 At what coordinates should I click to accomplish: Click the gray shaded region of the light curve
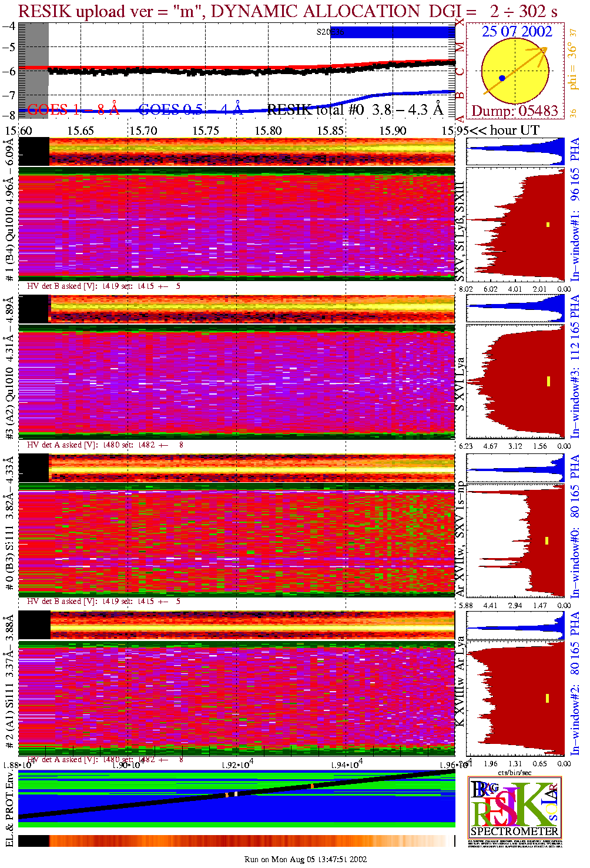click(x=33, y=71)
